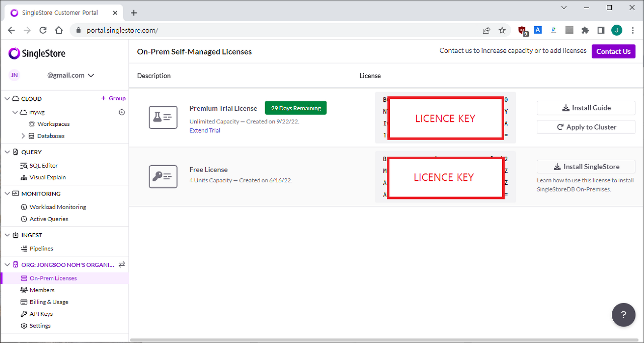Screen dimensions: 644x343
Task: Toggle the browser side panel
Action: 601,30
